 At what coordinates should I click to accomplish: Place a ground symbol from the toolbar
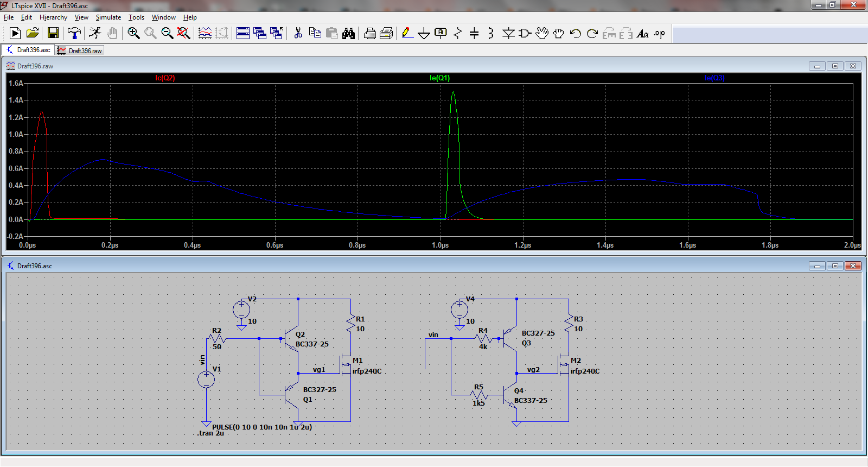point(424,34)
